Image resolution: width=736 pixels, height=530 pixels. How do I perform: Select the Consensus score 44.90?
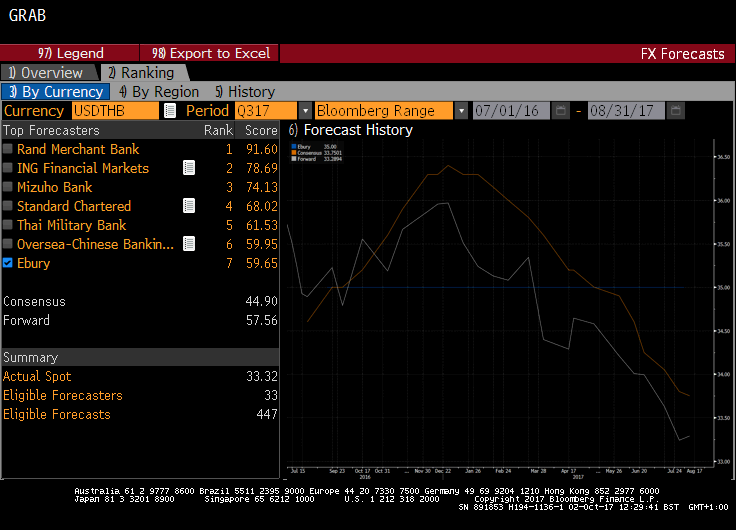click(x=261, y=301)
